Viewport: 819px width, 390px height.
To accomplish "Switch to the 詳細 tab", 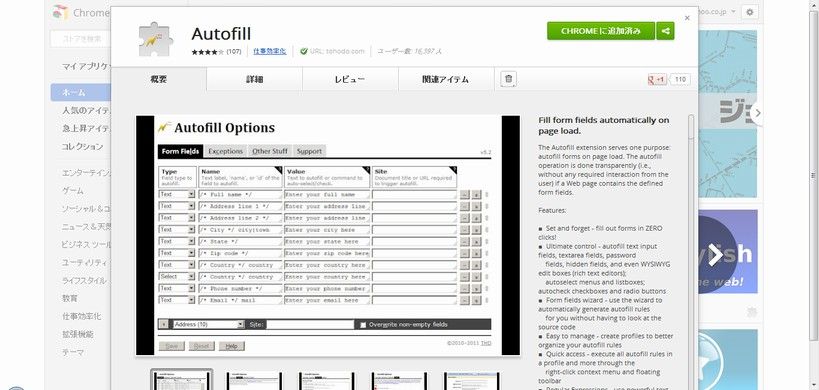I will [254, 79].
